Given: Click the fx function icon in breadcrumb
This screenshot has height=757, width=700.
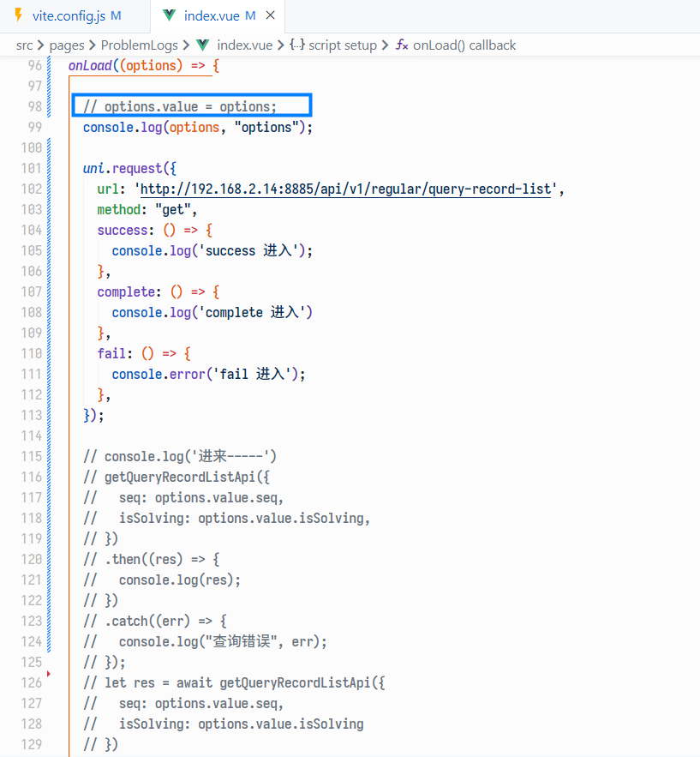Looking at the screenshot, I should [x=401, y=45].
